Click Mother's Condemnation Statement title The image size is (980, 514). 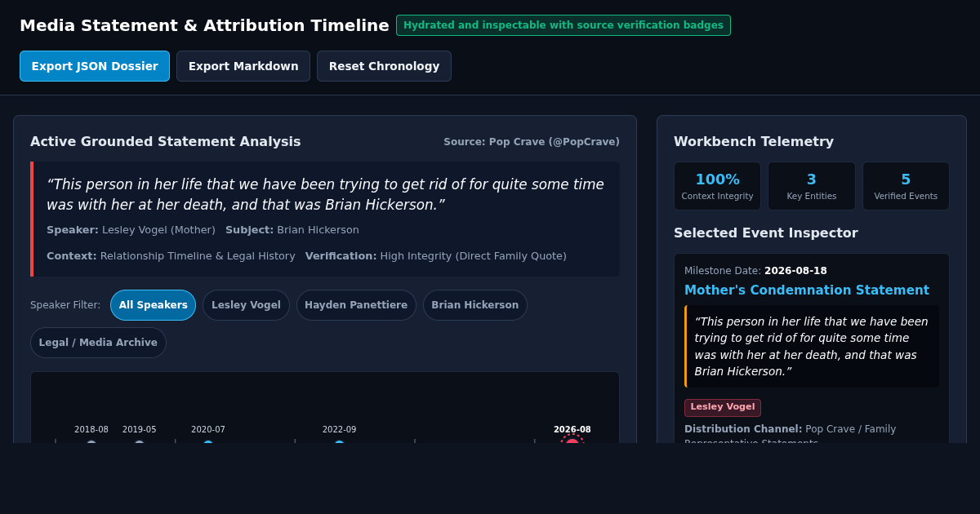tap(807, 290)
